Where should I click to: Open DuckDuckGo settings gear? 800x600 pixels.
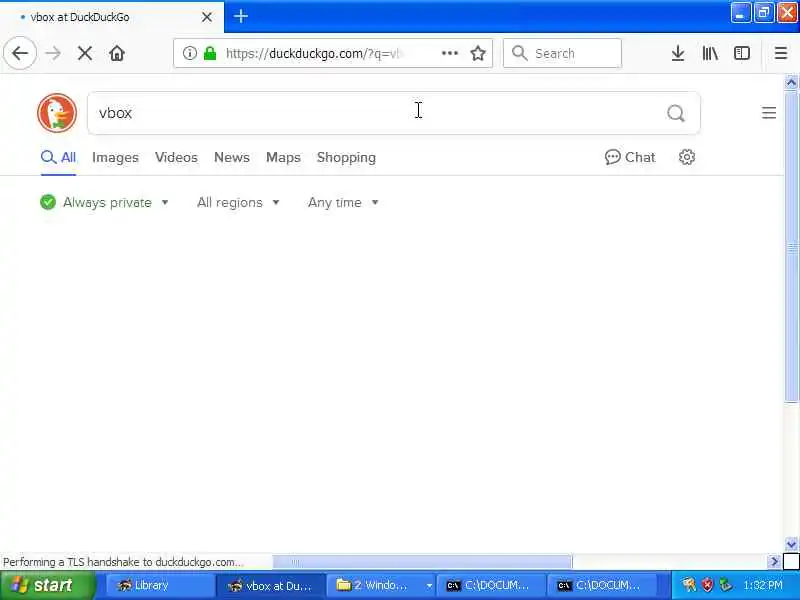687,157
